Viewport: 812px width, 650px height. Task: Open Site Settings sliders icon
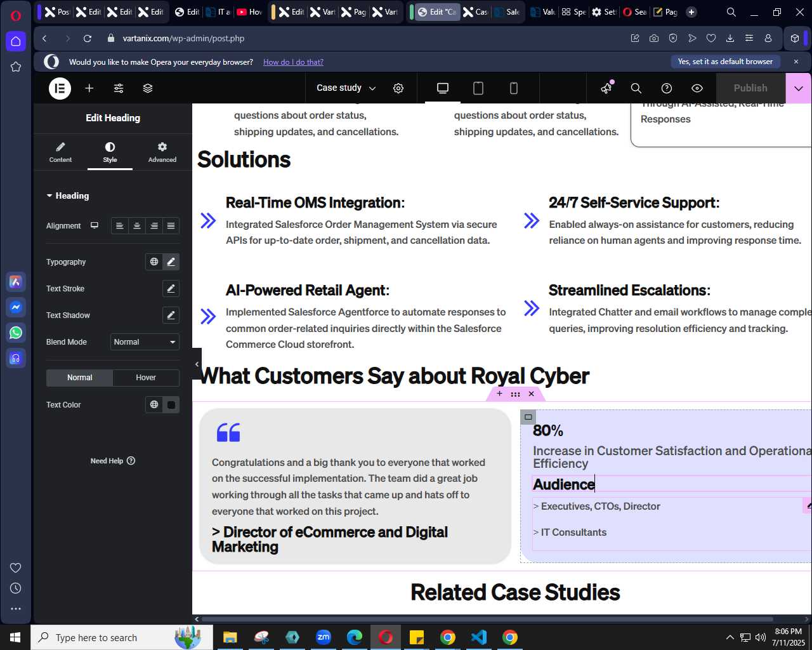click(119, 88)
